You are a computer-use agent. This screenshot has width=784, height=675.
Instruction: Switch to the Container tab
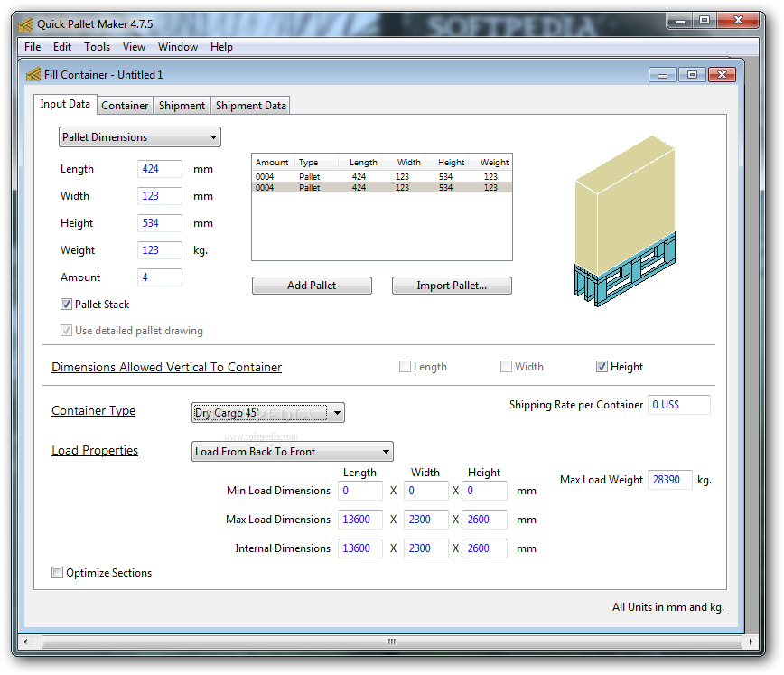[x=125, y=106]
